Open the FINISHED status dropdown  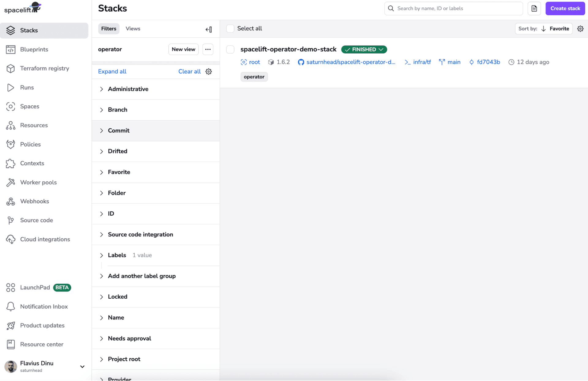click(364, 49)
